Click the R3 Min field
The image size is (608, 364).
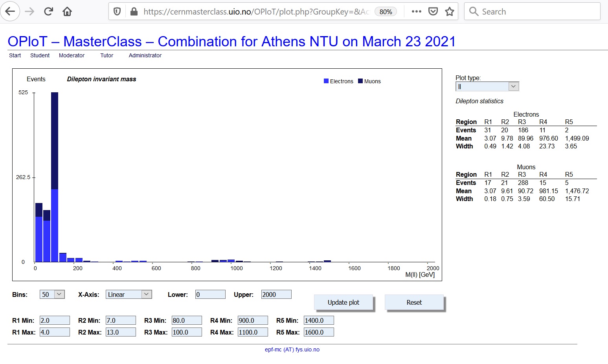(x=187, y=320)
